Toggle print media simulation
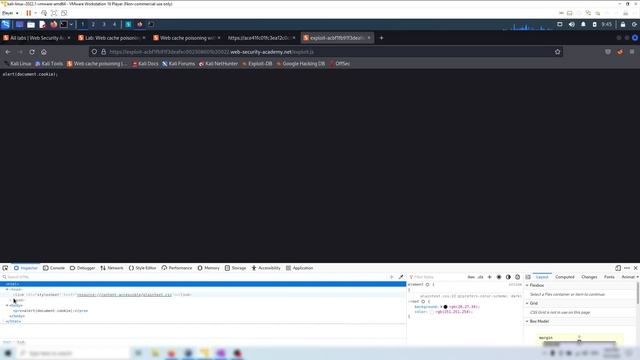 coord(518,277)
